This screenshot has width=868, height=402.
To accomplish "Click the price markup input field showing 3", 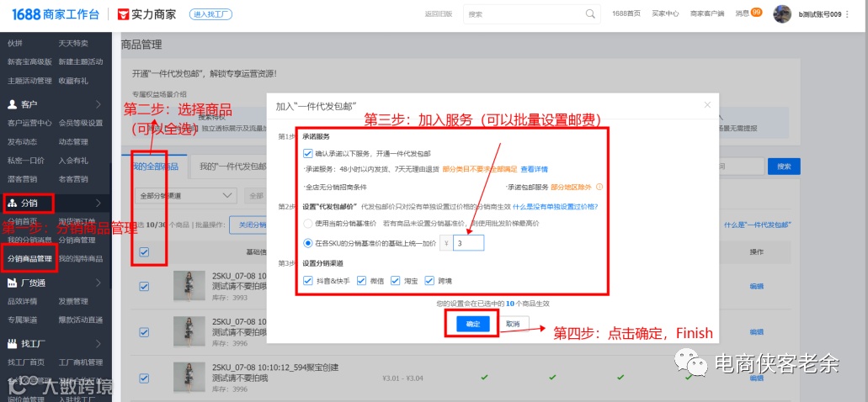I will point(468,243).
